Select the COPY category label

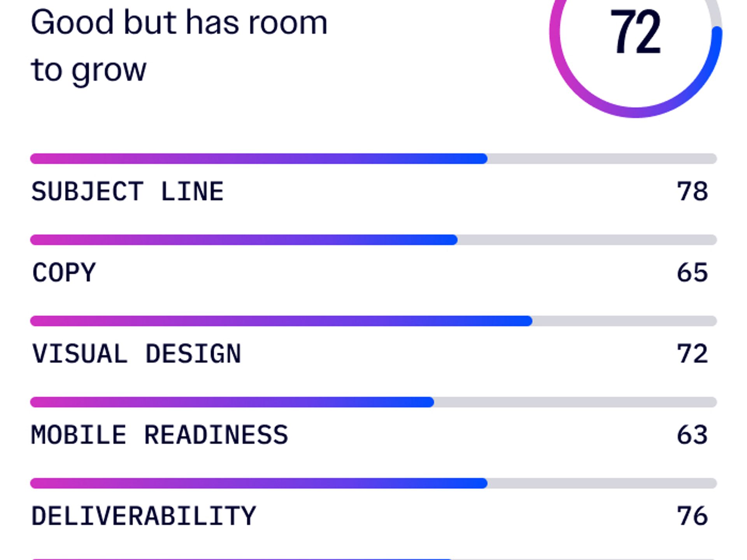(64, 273)
